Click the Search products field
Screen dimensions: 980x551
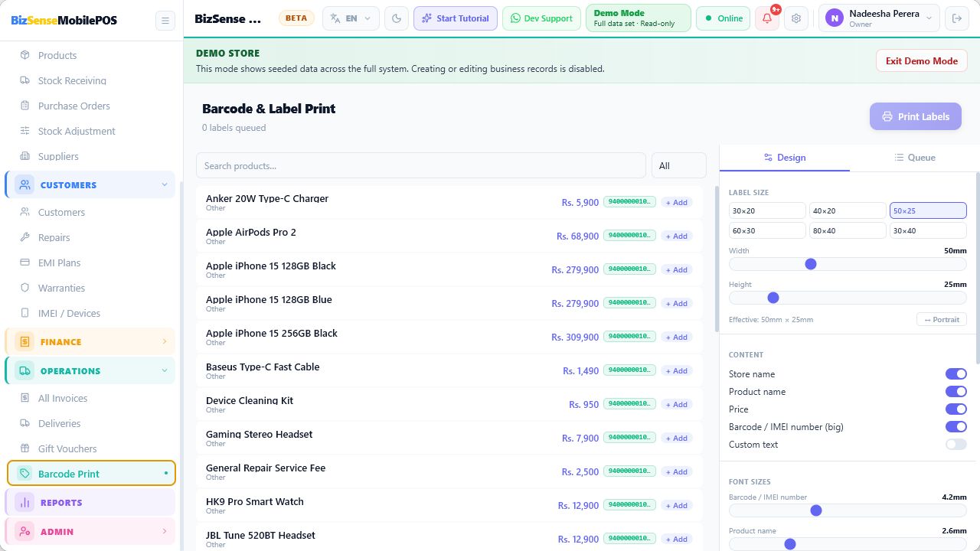pyautogui.click(x=421, y=165)
